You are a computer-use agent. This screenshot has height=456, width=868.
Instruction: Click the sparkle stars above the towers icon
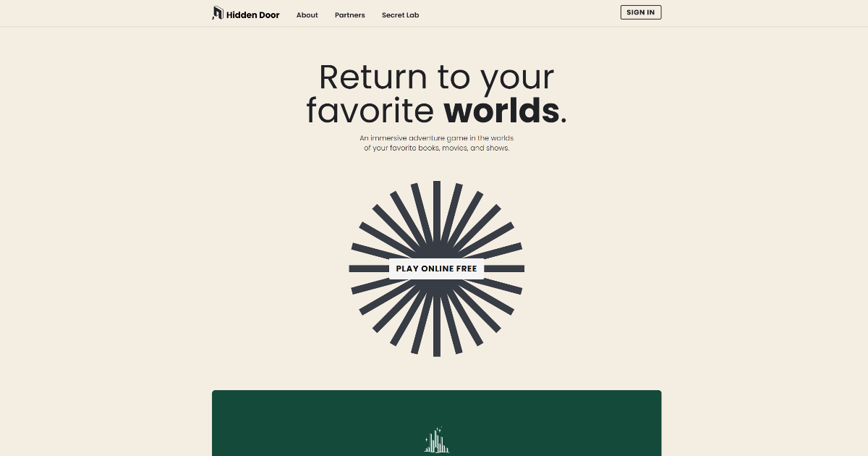click(x=438, y=430)
